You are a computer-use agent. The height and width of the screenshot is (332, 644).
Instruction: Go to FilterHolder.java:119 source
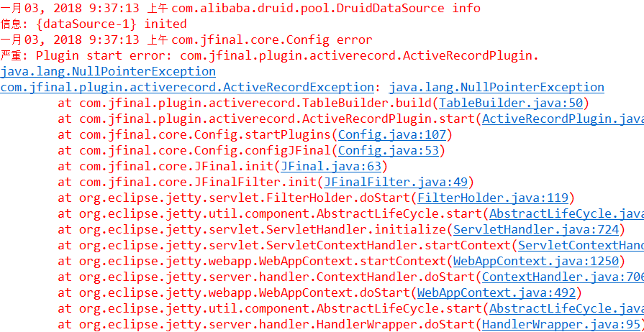pos(492,198)
